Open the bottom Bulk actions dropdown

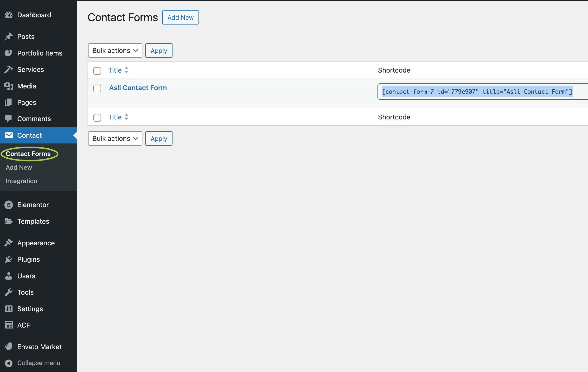pos(115,139)
